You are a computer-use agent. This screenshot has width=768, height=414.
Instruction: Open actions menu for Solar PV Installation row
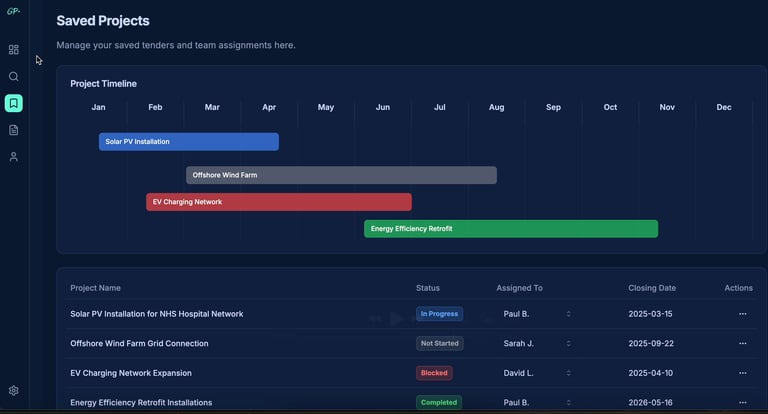pos(743,314)
